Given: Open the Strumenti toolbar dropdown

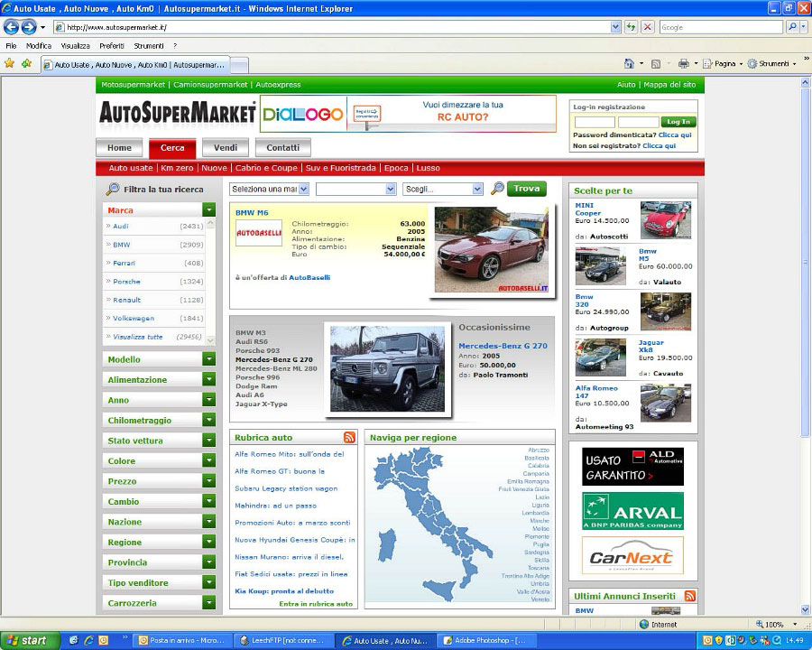Looking at the screenshot, I should click(x=771, y=64).
